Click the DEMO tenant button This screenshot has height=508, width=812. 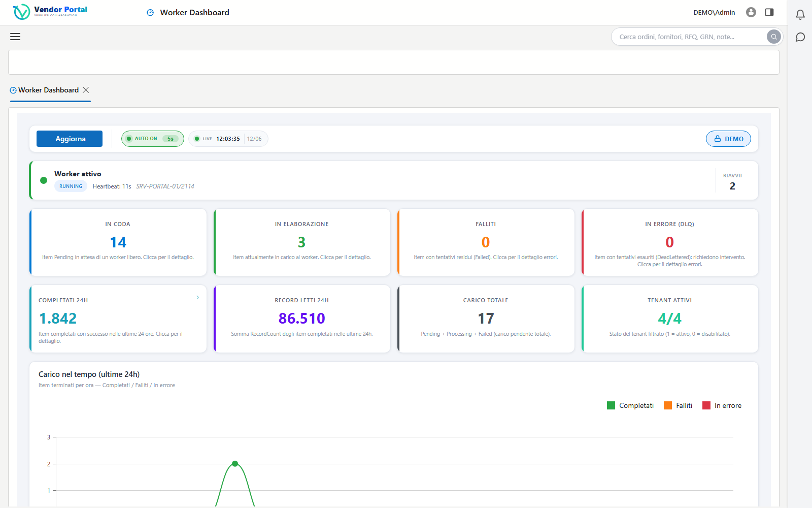pyautogui.click(x=728, y=139)
